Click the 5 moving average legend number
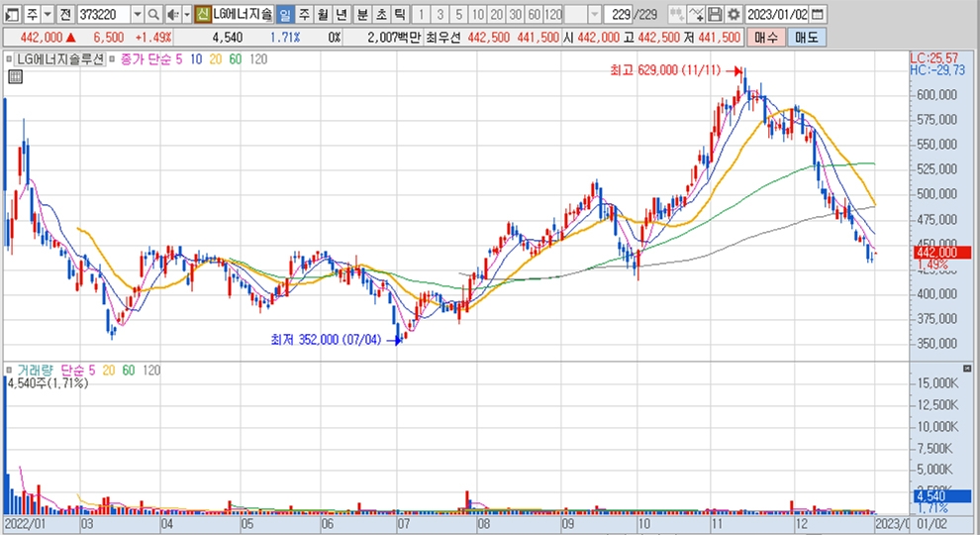 179,58
